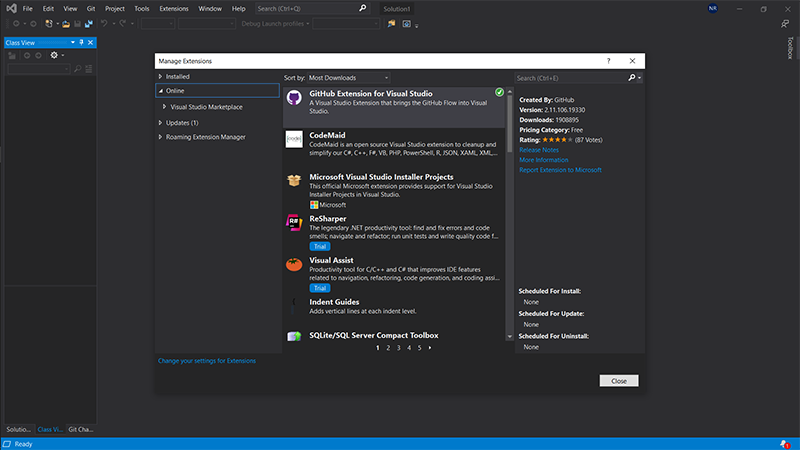Image resolution: width=800 pixels, height=450 pixels.
Task: Click the Undo toolbar icon
Action: [x=104, y=23]
